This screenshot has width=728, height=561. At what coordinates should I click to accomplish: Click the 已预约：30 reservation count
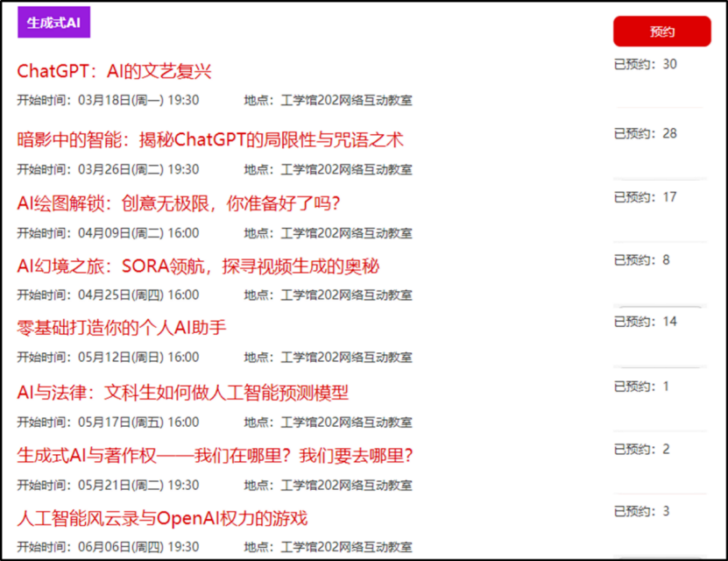[646, 64]
